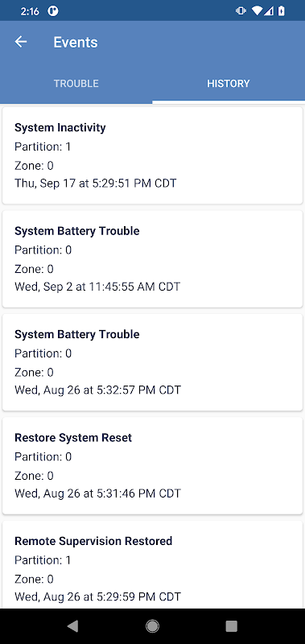Tap the round app notification icon near clock
The image size is (305, 644).
tap(53, 11)
